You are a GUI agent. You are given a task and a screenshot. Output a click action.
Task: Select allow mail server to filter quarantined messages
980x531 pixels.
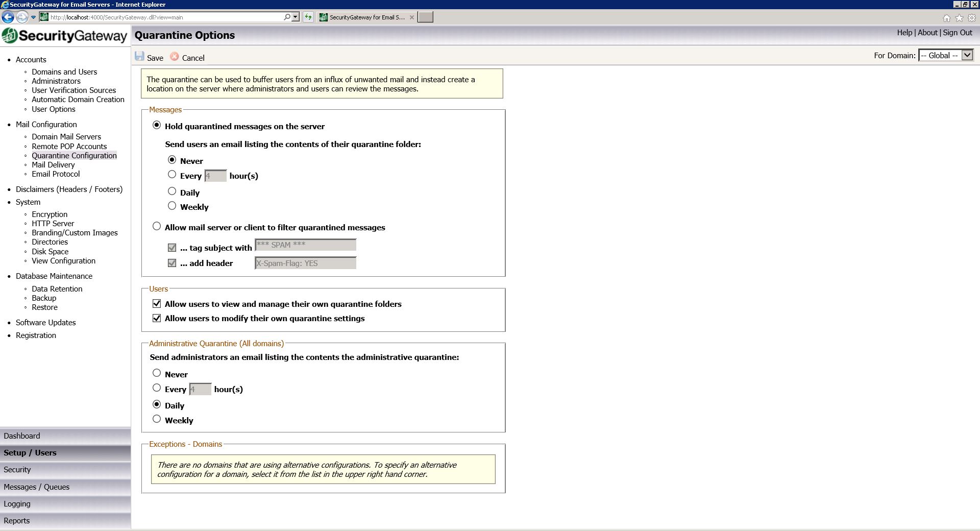[157, 226]
